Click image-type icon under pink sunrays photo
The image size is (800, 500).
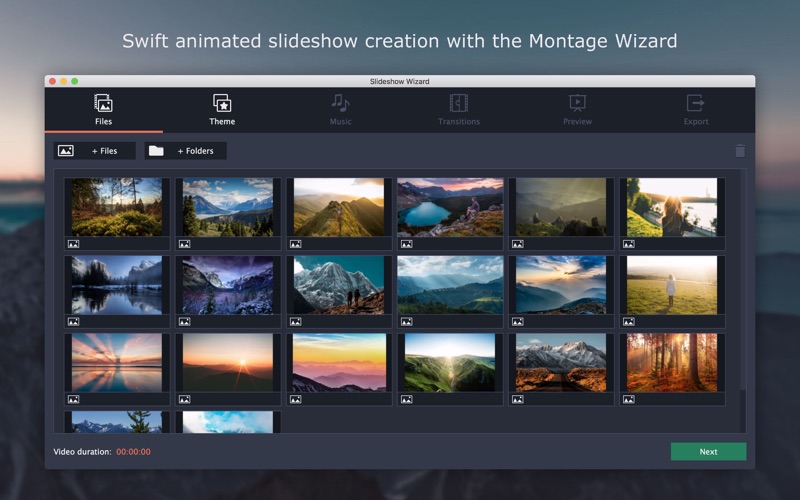coord(73,399)
